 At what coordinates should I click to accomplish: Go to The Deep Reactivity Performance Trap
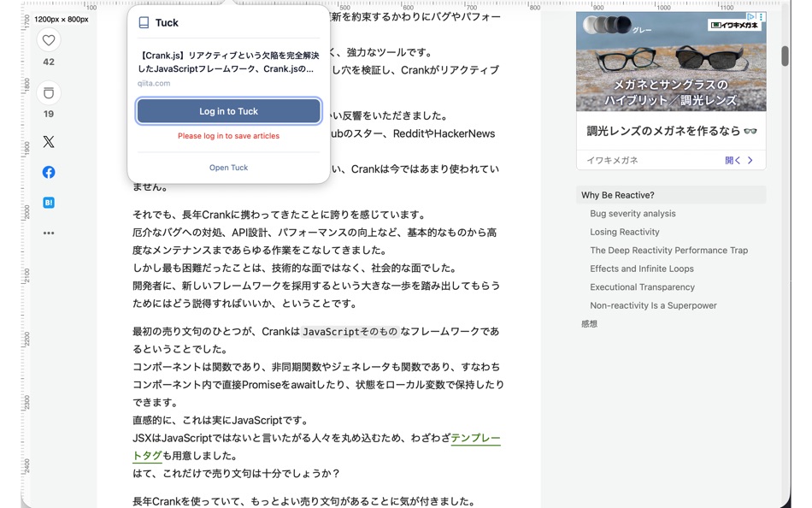669,251
